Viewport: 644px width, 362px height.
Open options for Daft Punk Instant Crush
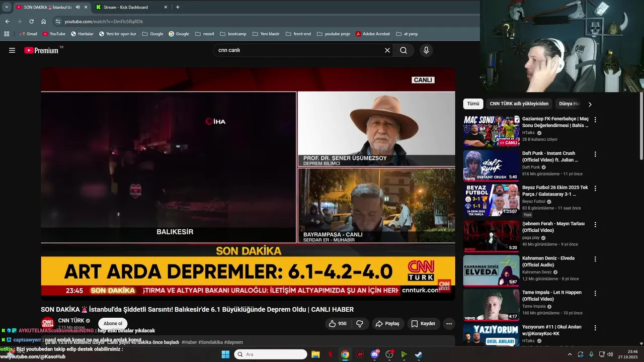tap(595, 154)
